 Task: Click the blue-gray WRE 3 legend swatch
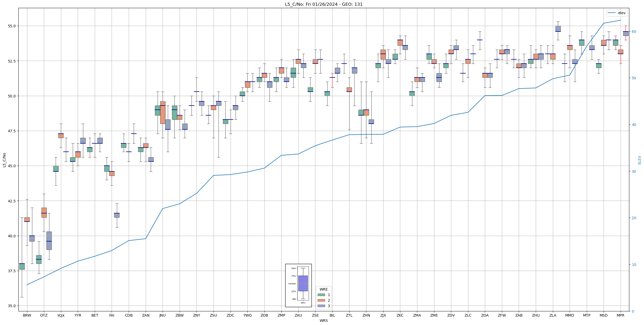(x=321, y=306)
